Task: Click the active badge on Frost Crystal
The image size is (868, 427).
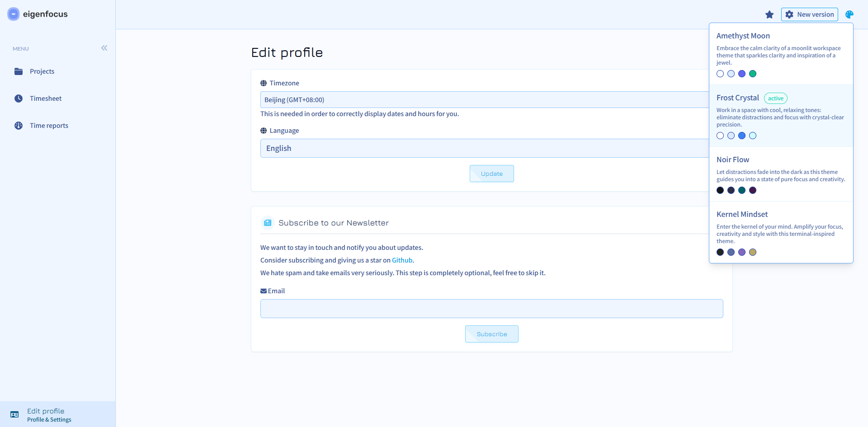Action: tap(776, 98)
